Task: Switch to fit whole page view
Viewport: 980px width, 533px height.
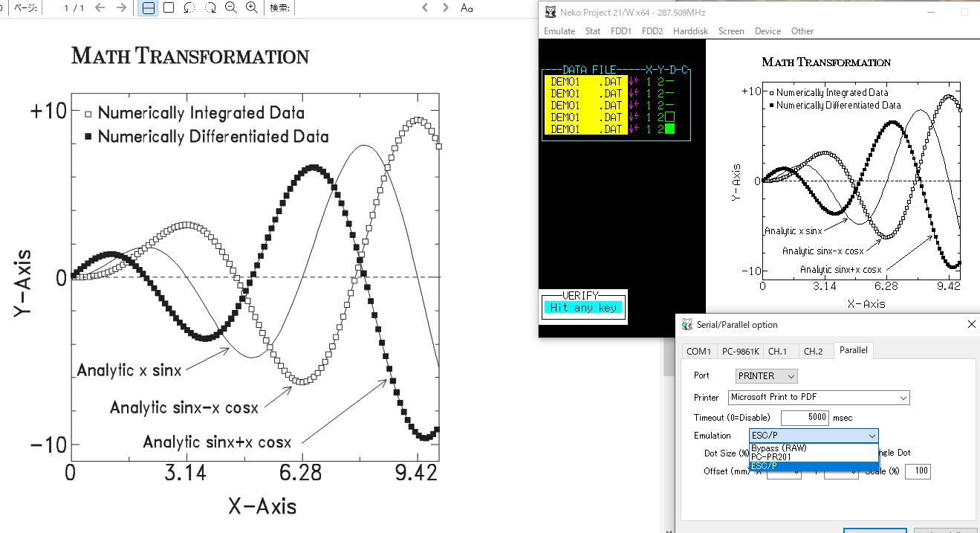Action: click(169, 7)
